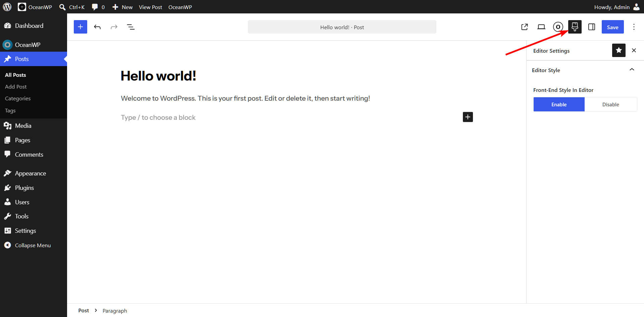This screenshot has height=317, width=644.
Task: Collapse the admin sidebar menu
Action: coord(28,245)
